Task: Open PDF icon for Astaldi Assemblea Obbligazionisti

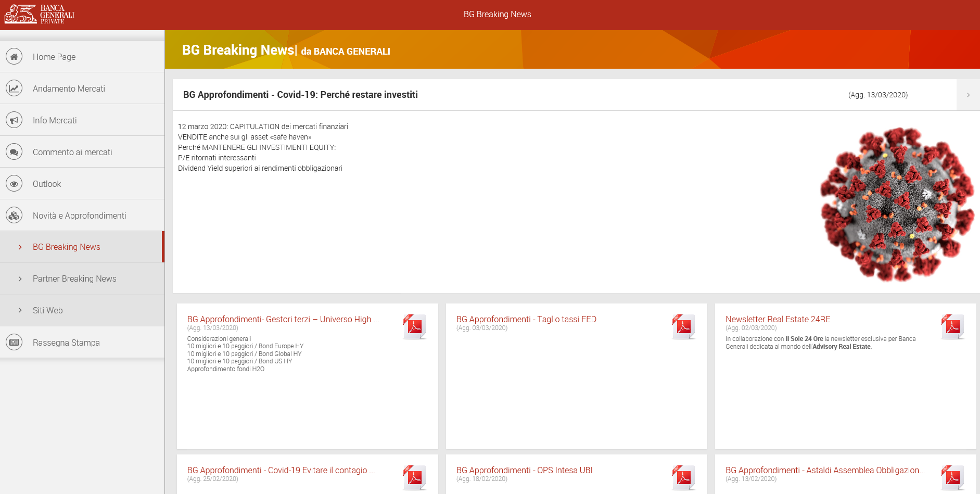Action: pyautogui.click(x=953, y=478)
